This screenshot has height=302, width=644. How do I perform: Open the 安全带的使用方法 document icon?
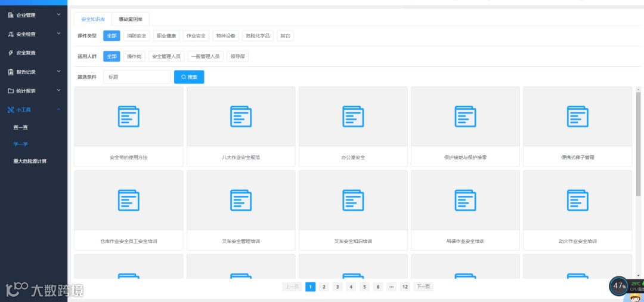point(129,116)
